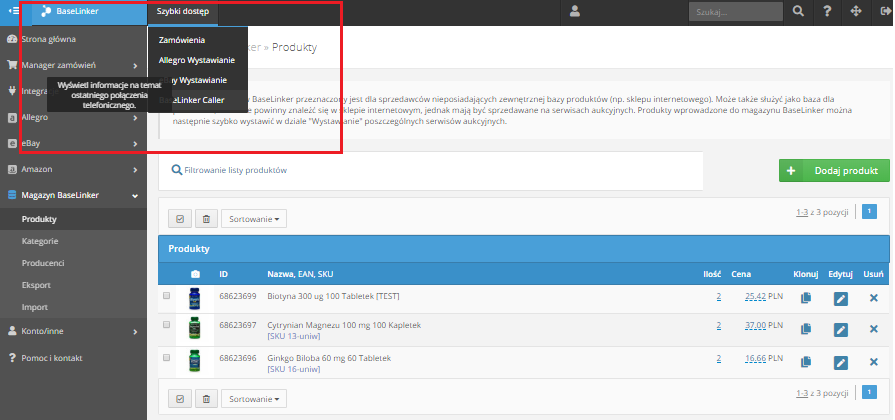Delete product Biotyna 300 ug
Viewport: 895px width, 420px height.
pyautogui.click(x=873, y=298)
